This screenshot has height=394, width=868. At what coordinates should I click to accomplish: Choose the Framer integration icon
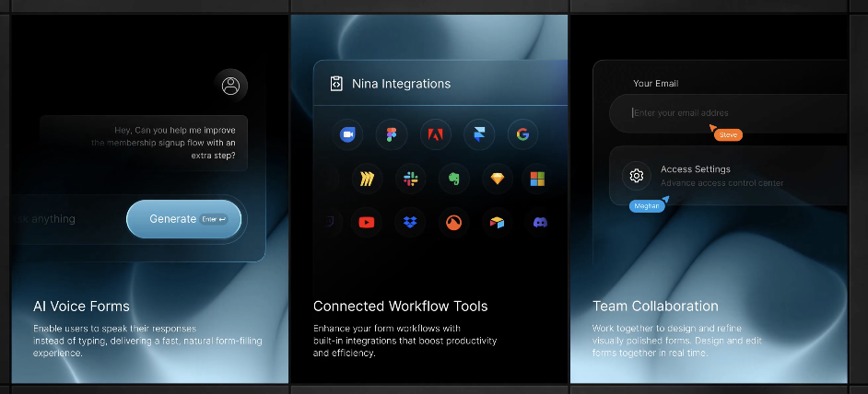click(479, 134)
